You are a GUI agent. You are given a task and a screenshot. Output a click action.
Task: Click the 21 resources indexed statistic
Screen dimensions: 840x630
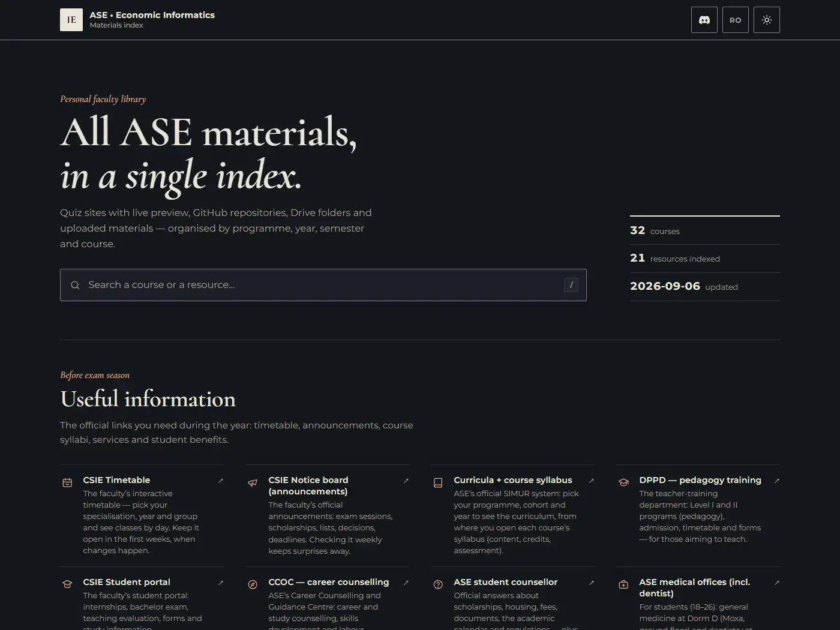coord(675,258)
